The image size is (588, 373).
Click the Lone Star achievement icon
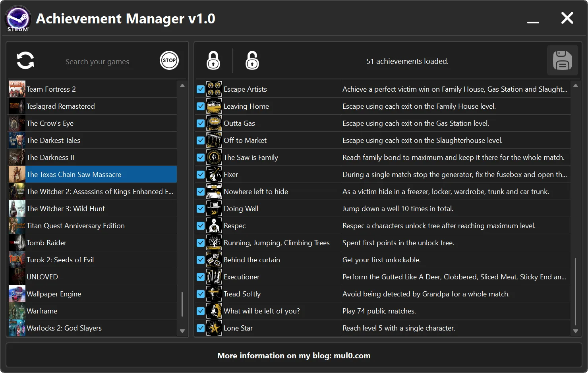[x=214, y=328]
